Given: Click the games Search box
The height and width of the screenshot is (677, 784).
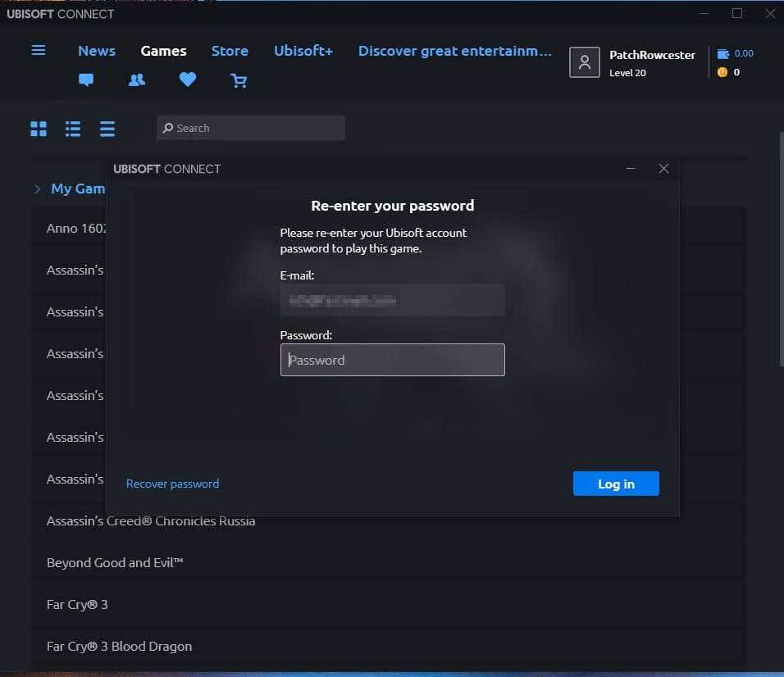Looking at the screenshot, I should click(250, 128).
